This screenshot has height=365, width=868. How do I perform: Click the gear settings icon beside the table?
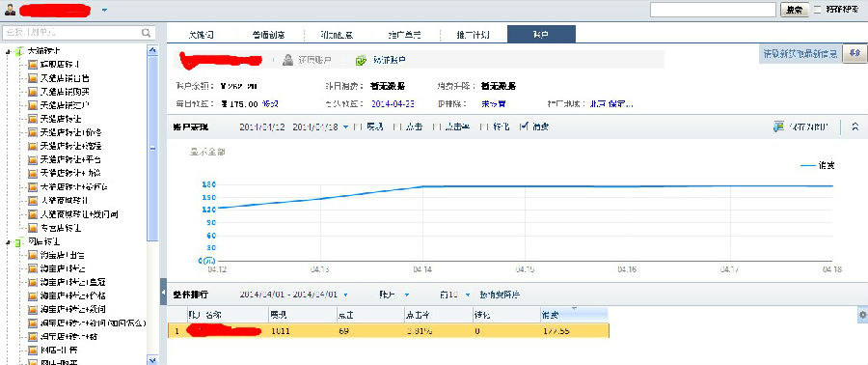pyautogui.click(x=862, y=315)
